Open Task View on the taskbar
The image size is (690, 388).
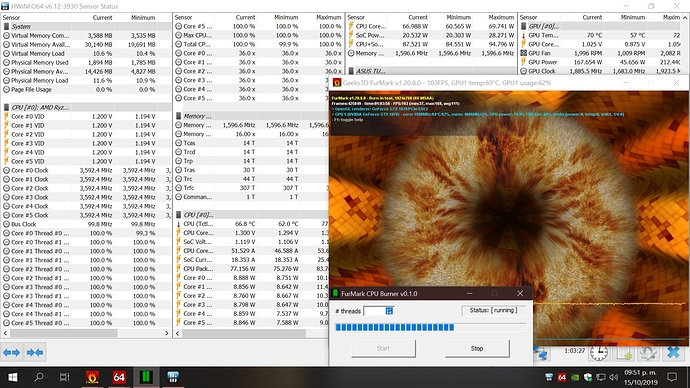[65, 377]
